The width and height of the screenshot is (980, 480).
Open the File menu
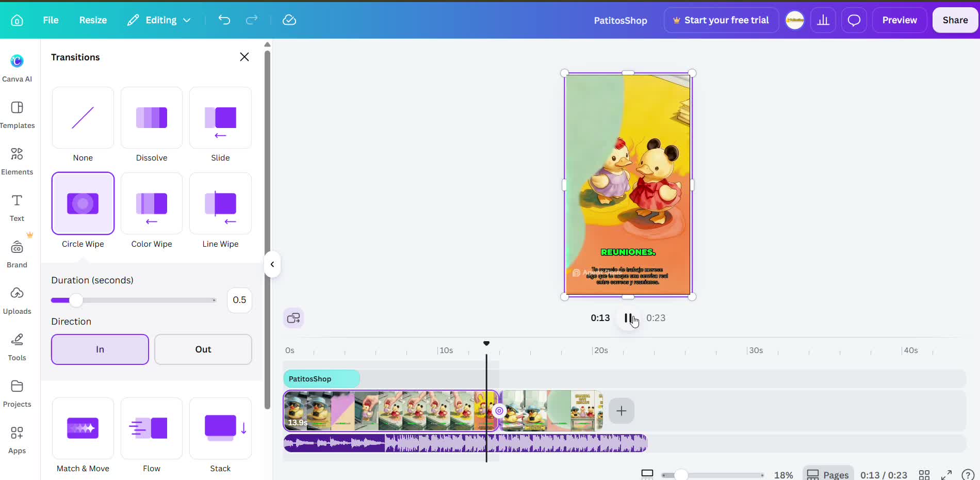pyautogui.click(x=51, y=20)
